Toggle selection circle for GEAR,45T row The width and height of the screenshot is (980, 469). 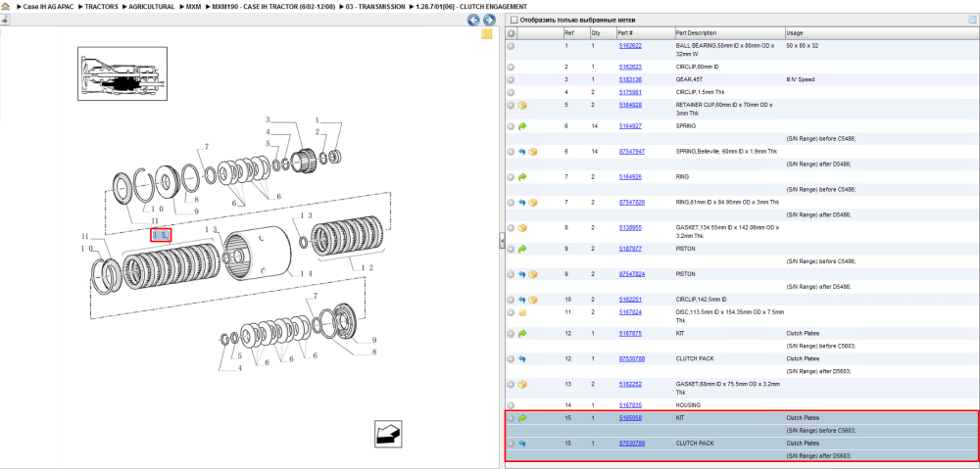(x=511, y=80)
